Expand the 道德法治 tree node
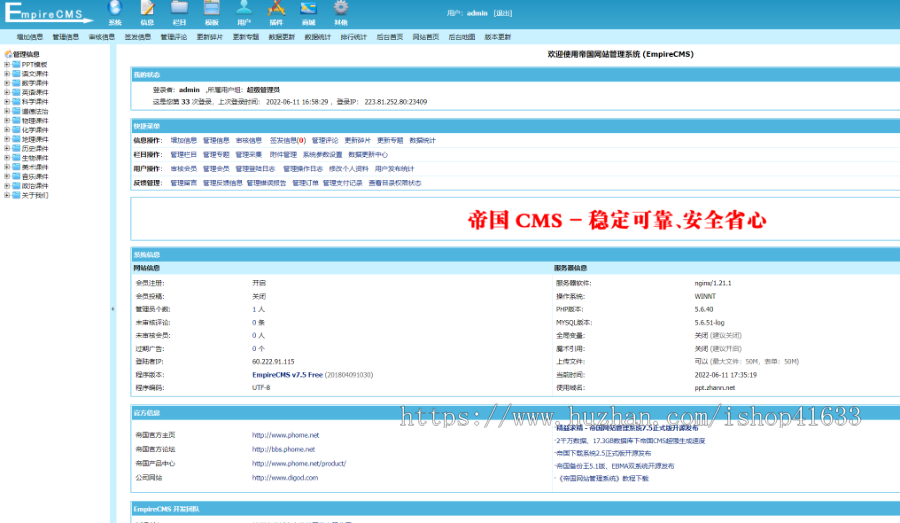This screenshot has width=900, height=523. (7, 111)
